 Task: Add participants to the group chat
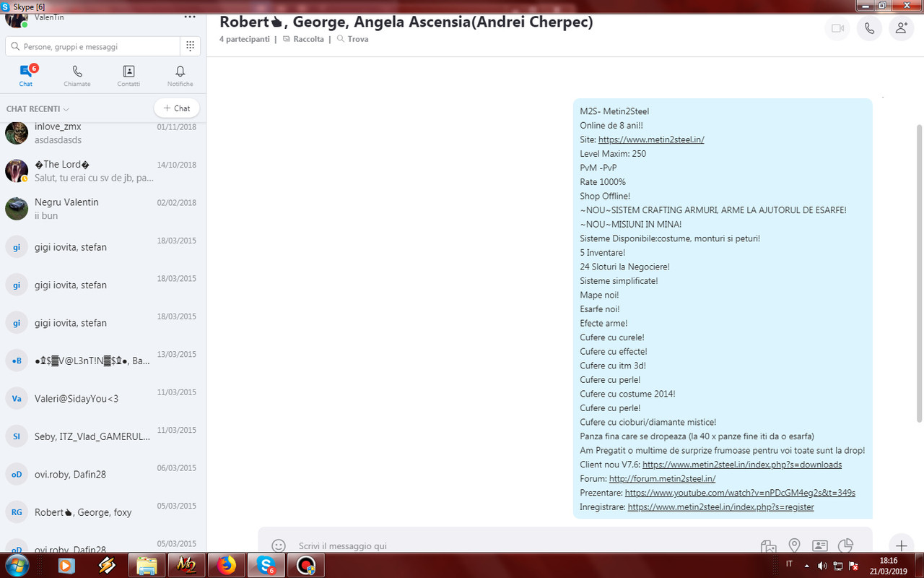[x=901, y=28]
